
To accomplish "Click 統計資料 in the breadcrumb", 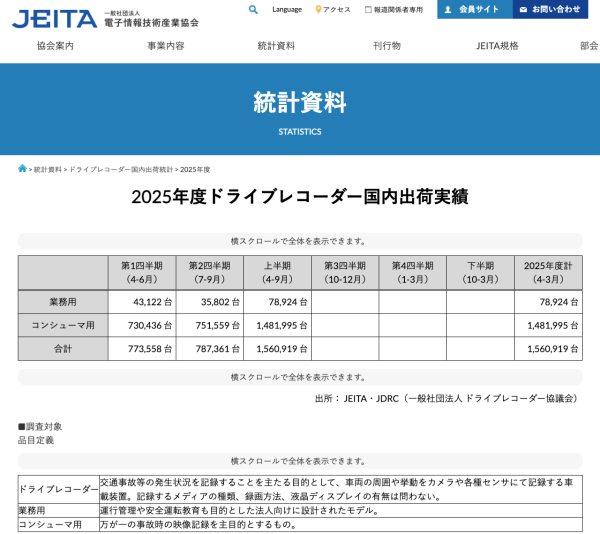I will pyautogui.click(x=47, y=169).
